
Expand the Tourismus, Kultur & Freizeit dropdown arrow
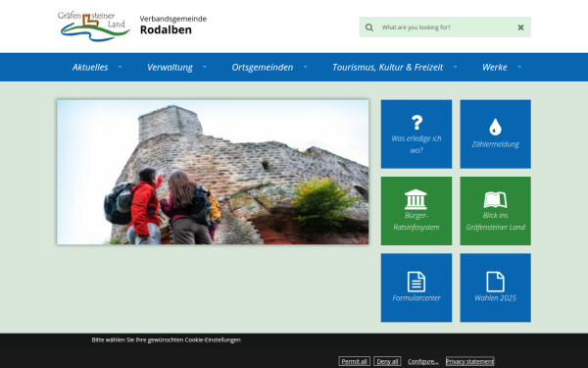pyautogui.click(x=455, y=67)
